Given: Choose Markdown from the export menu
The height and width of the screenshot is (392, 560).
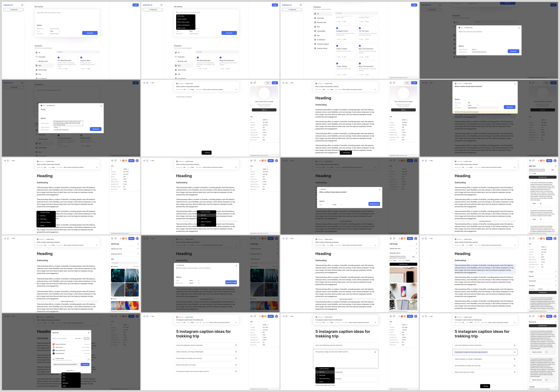Looking at the screenshot, I should tap(66, 383).
